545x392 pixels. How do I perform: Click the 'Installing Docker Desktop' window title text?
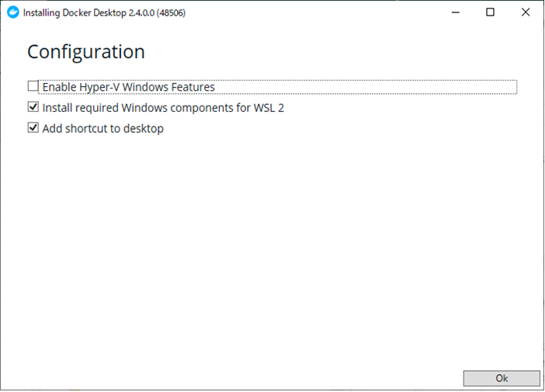pyautogui.click(x=75, y=13)
